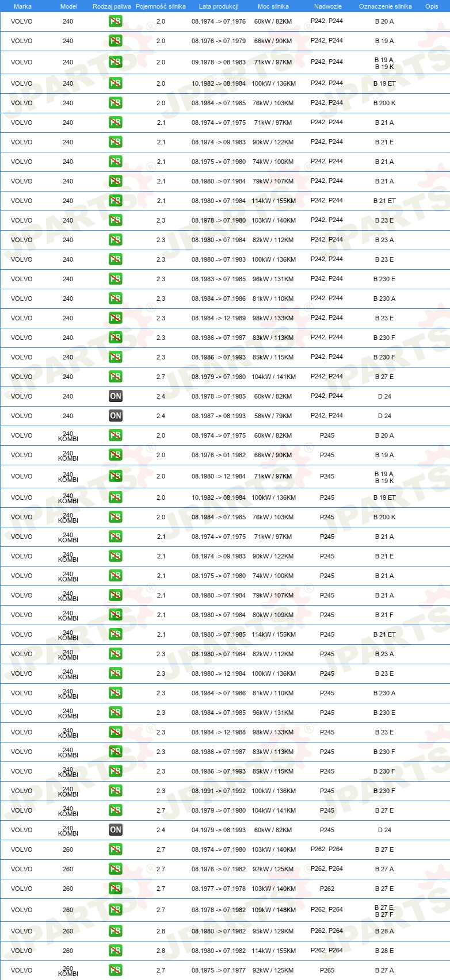Select the date range 08.1976 -> 01.1982
The image size is (450, 980).
click(x=219, y=455)
